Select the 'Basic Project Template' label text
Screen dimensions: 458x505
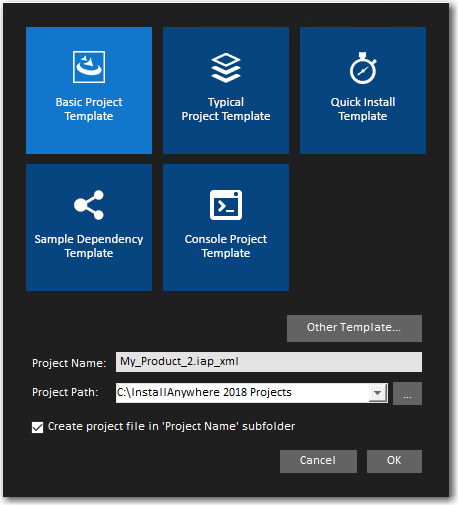[x=89, y=109]
